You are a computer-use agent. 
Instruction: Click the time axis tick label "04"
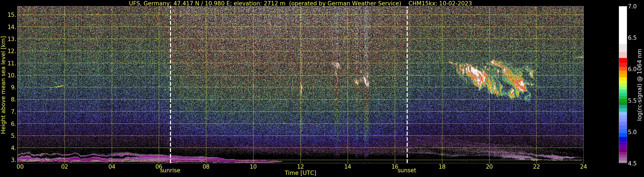[112, 166]
